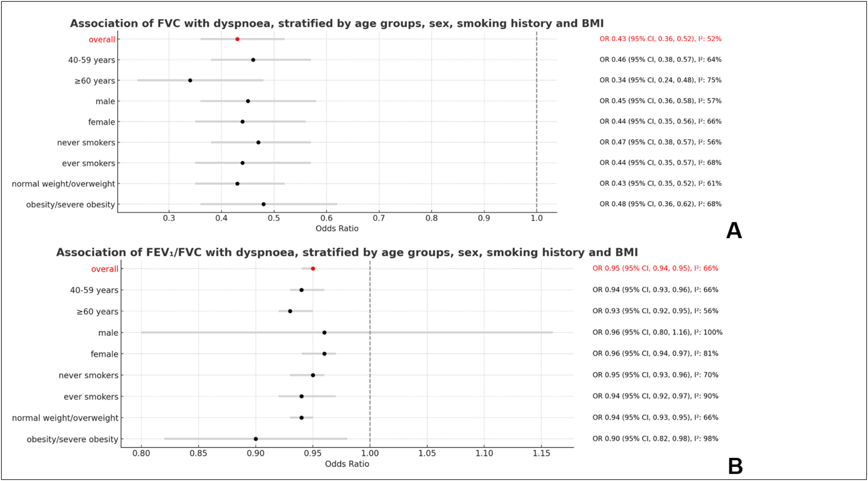This screenshot has width=868, height=481.
Task: Click the '40-59 years' label in panel B
Action: [94, 290]
